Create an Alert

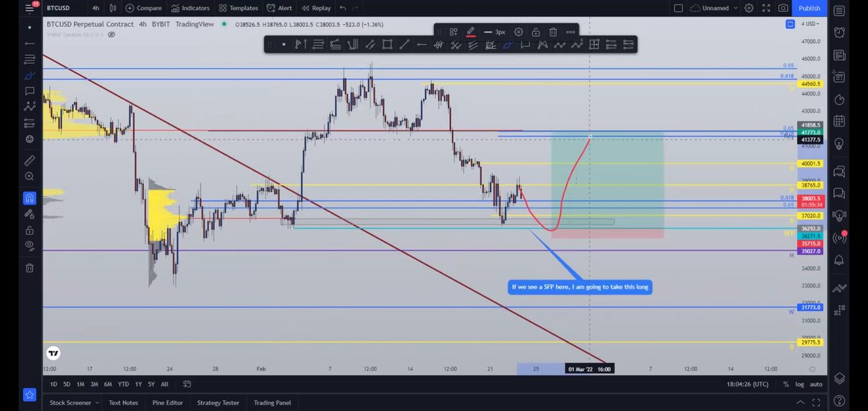click(x=279, y=9)
